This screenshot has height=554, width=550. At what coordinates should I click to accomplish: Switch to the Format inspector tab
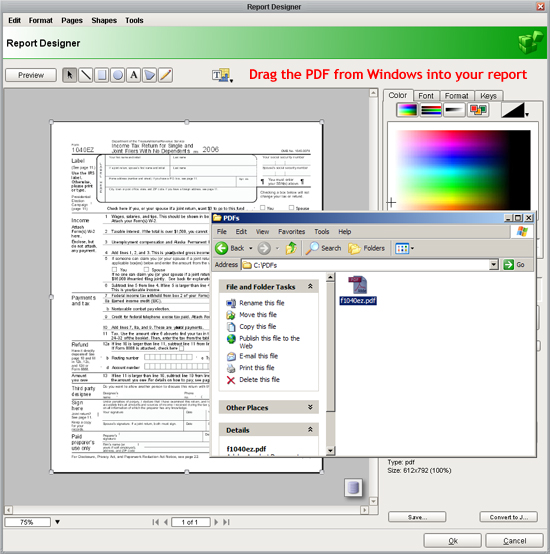(456, 96)
